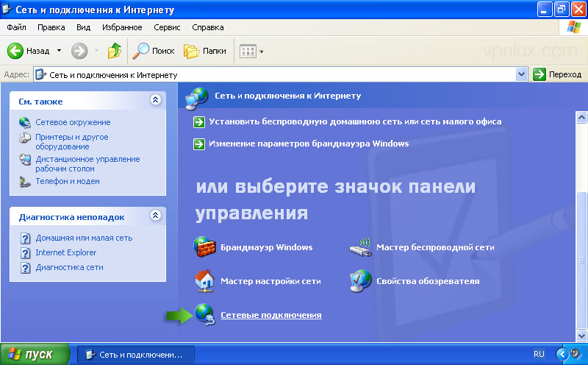The image size is (588, 365).
Task: Open the views icon menu
Action: [x=251, y=51]
